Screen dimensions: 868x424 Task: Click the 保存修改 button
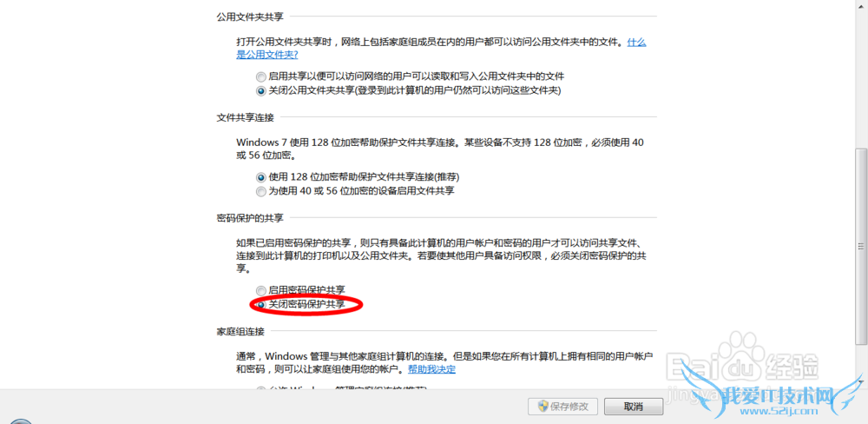coord(563,407)
